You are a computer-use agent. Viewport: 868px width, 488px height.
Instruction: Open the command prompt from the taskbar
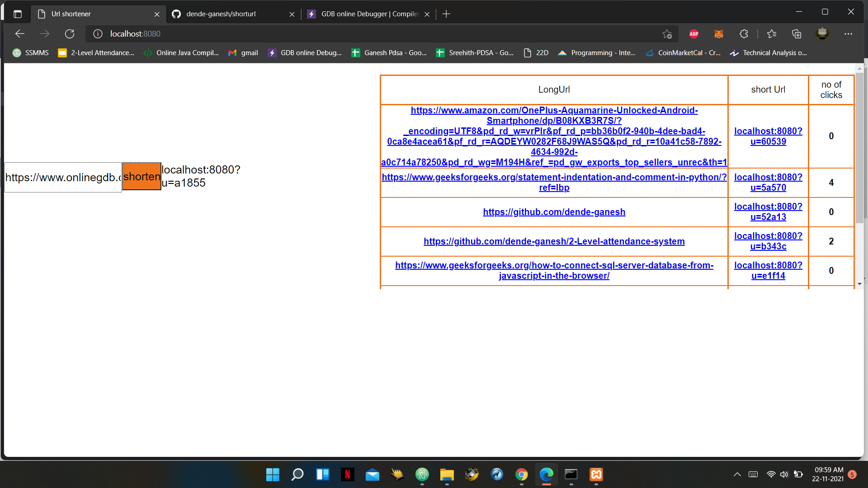point(571,475)
